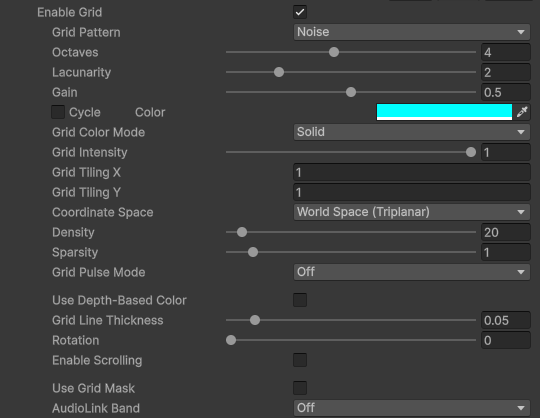This screenshot has height=418, width=540.
Task: Tick the Enable Scrolling checkbox
Action: click(x=300, y=360)
